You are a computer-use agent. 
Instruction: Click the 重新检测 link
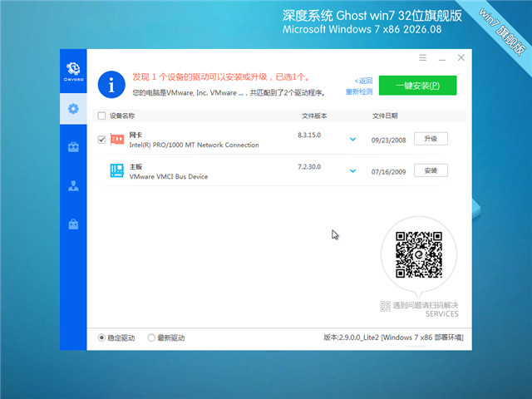tap(359, 91)
